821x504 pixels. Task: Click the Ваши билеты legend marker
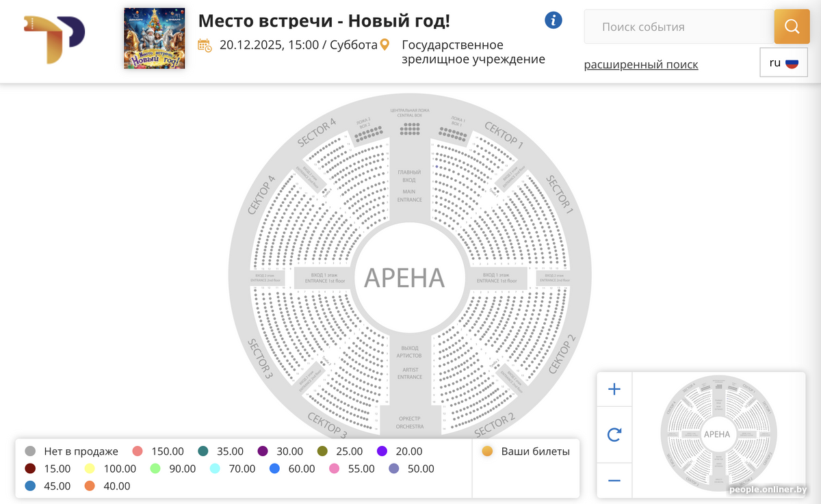tap(487, 451)
